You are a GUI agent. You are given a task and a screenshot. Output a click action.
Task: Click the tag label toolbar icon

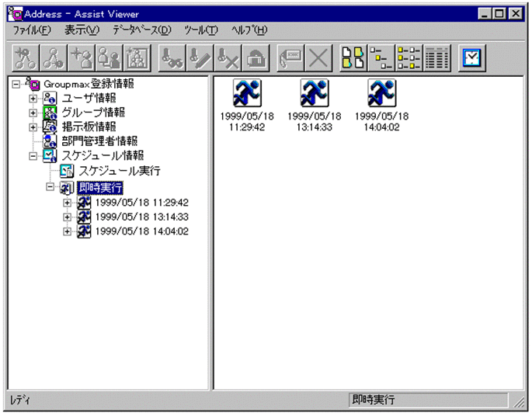click(x=290, y=58)
